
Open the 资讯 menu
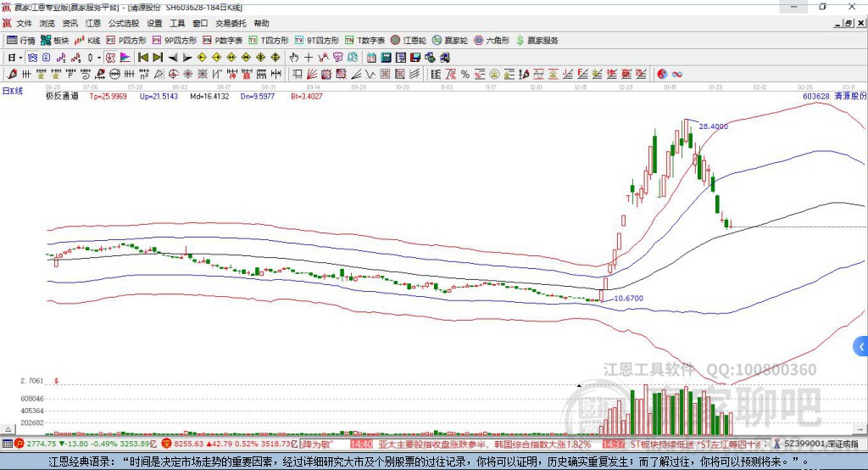pyautogui.click(x=70, y=23)
